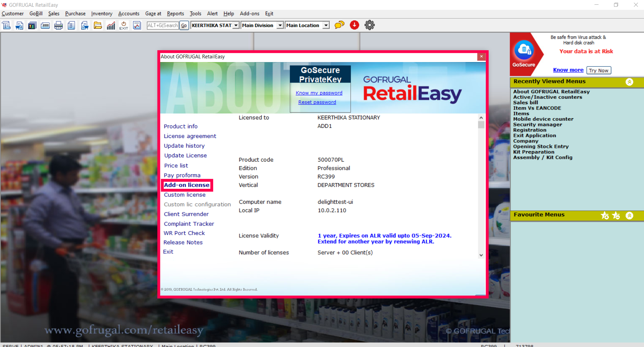The height and width of the screenshot is (347, 644).
Task: Open Product info in About dialog
Action: click(181, 126)
